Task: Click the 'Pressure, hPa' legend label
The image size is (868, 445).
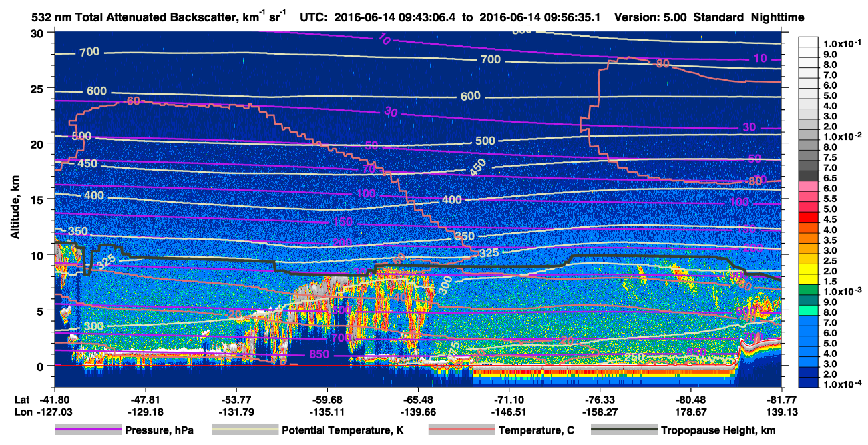Action: point(159,431)
